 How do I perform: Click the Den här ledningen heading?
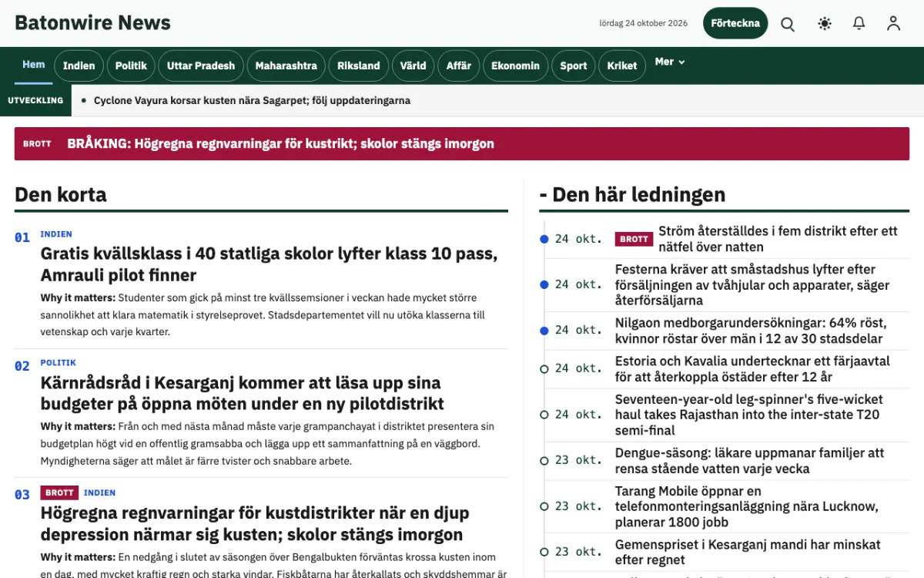point(633,194)
